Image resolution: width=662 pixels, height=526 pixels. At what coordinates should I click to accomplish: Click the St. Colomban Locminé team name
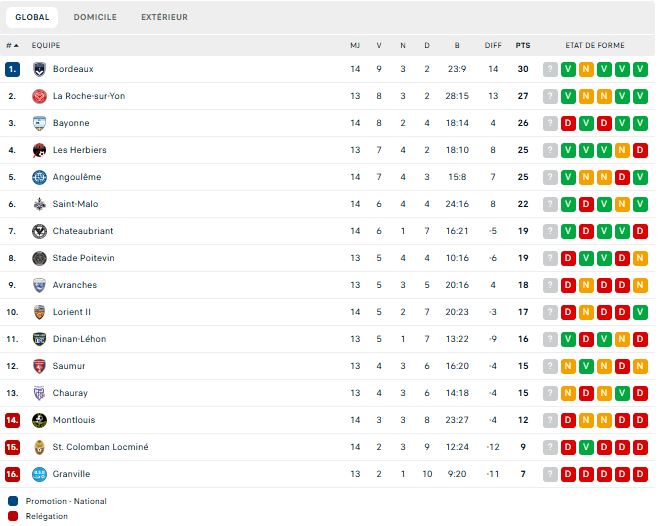pos(100,447)
